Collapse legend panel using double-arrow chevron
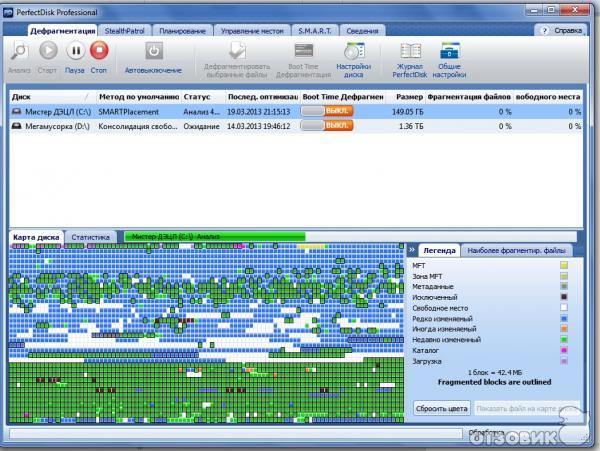This screenshot has width=600, height=451. 411,248
